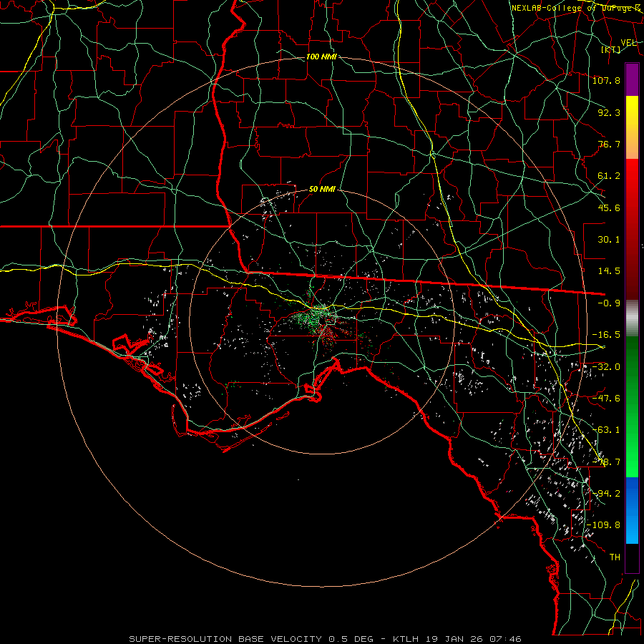Select the 14.5 scale value

(x=609, y=270)
